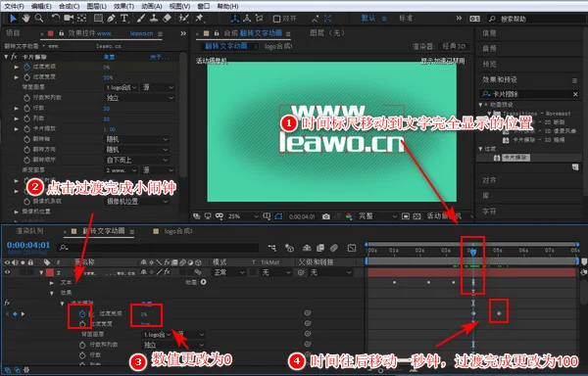
Task: Select the Unified Camera tool
Action: [x=69, y=18]
